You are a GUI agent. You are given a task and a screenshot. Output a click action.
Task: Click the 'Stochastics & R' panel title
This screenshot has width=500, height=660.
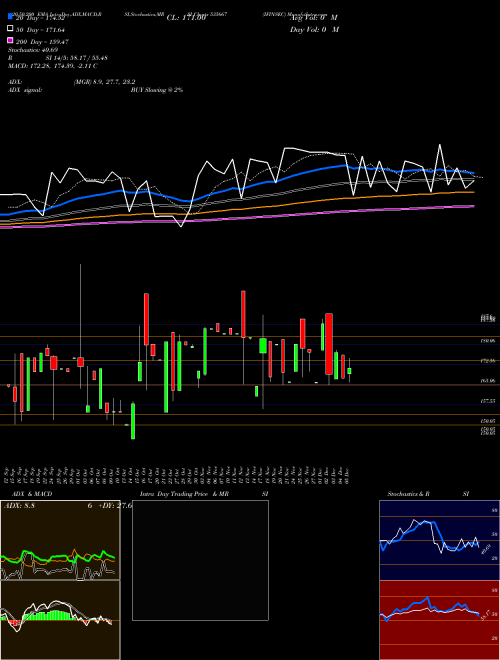coord(408,494)
